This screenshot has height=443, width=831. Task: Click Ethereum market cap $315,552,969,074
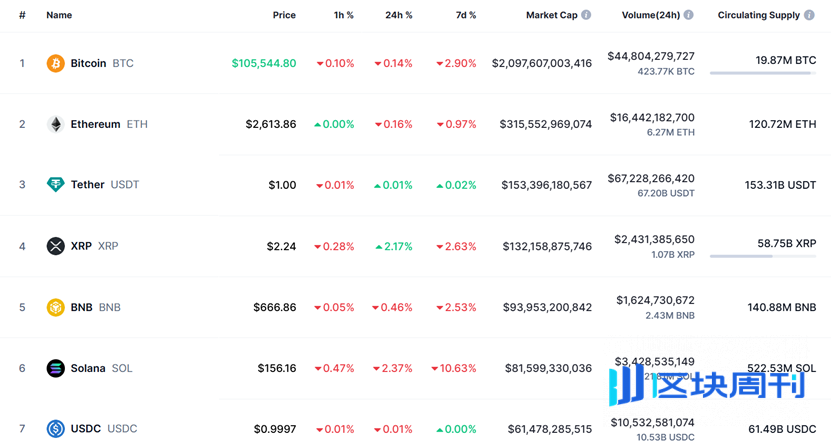pyautogui.click(x=546, y=124)
